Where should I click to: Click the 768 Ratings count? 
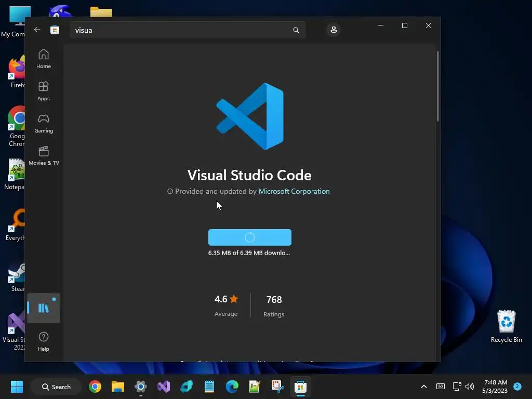point(274,307)
